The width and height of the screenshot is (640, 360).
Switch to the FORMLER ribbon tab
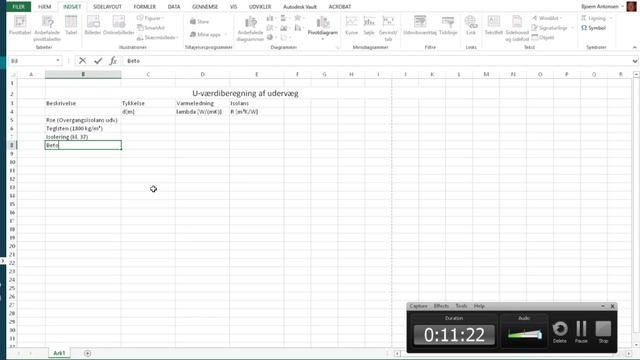144,7
